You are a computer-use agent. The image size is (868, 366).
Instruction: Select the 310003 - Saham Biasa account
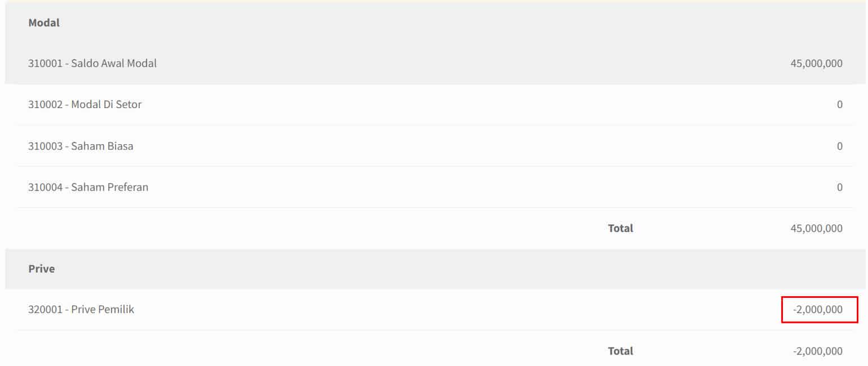tap(81, 146)
